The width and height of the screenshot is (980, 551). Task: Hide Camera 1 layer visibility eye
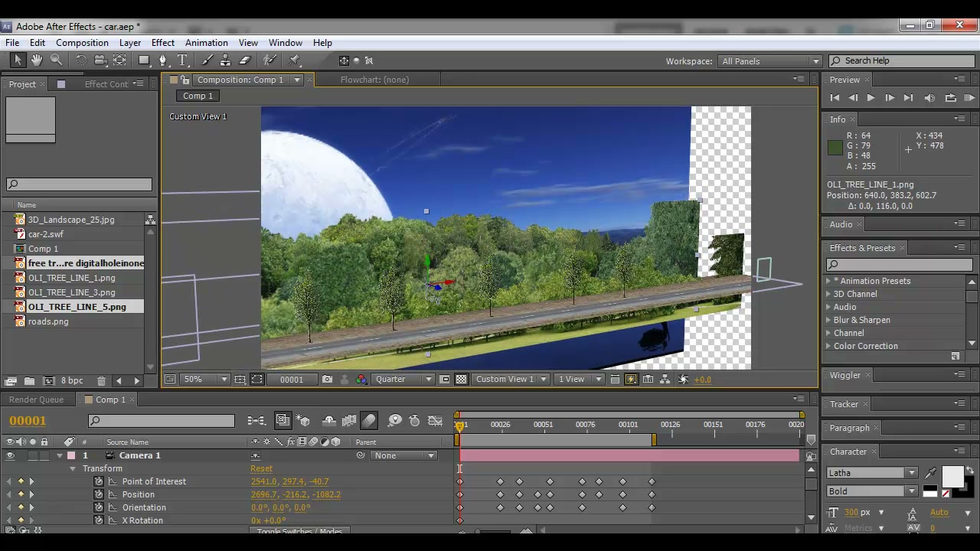click(10, 456)
